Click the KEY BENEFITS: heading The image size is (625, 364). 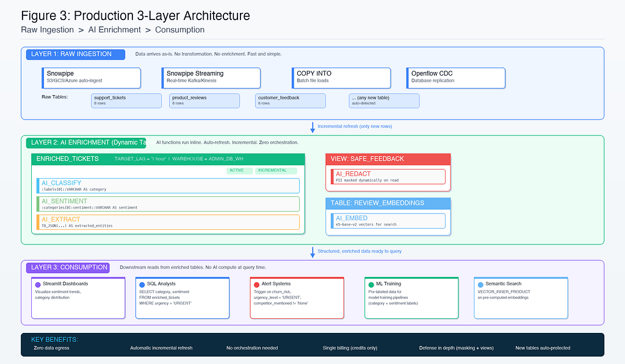tap(54, 340)
